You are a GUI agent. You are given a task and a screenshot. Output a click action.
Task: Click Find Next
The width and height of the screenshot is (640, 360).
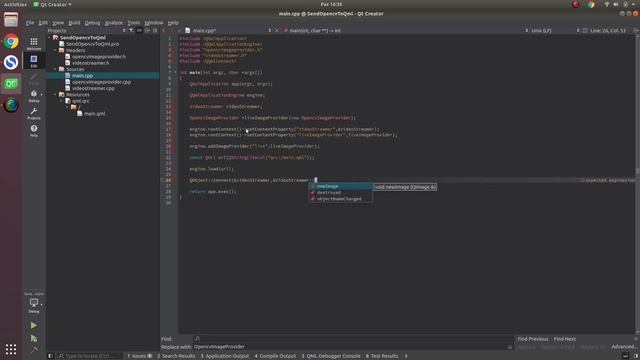(565, 339)
